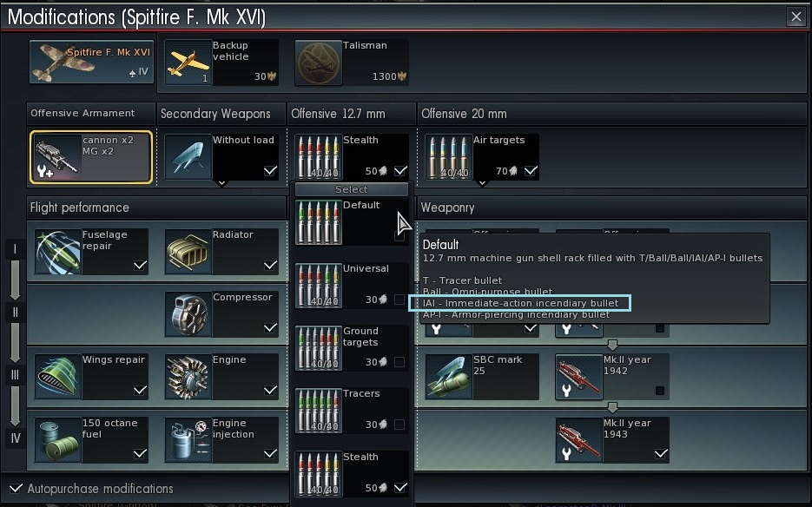Viewport: 812px width, 507px height.
Task: Expand the Without load secondary weapons arrow
Action: pyautogui.click(x=221, y=183)
